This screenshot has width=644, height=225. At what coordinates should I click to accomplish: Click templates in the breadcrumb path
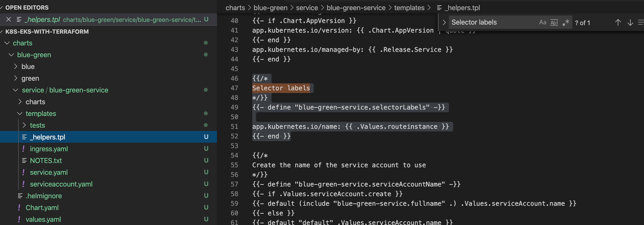point(409,8)
